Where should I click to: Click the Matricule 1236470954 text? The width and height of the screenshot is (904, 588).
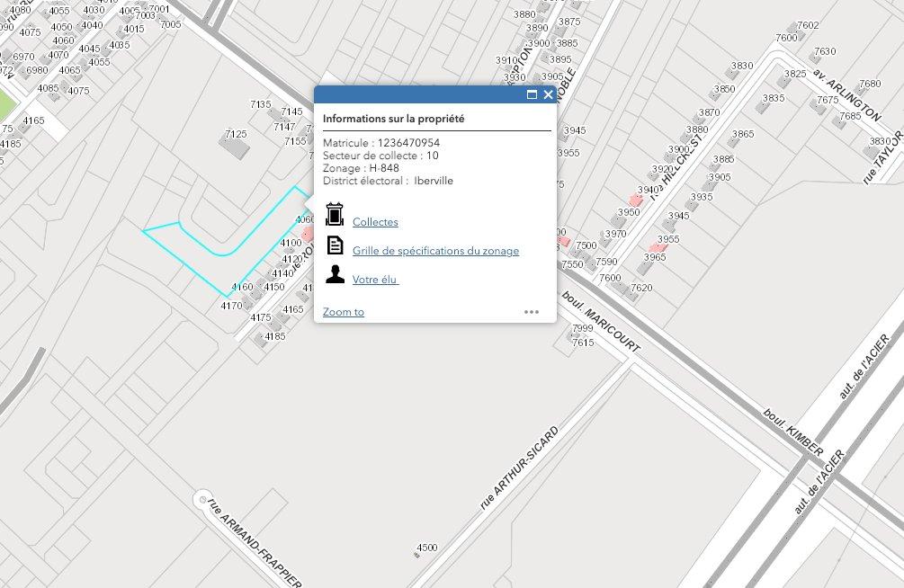[x=381, y=143]
